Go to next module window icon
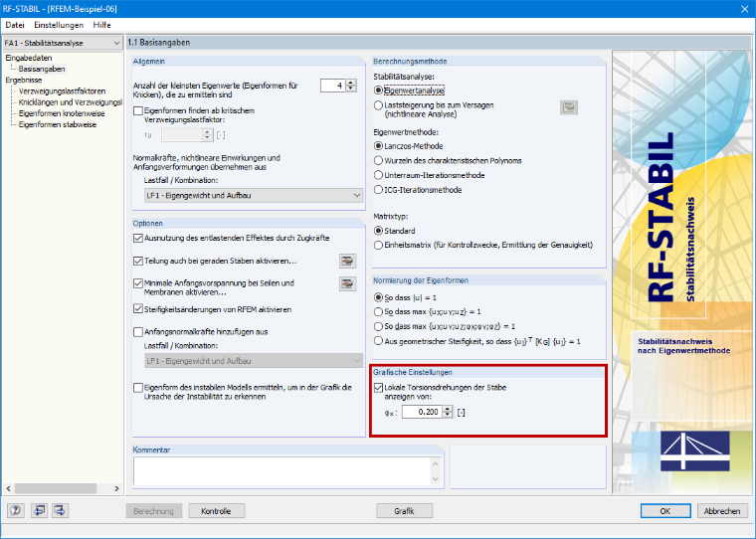 (x=61, y=510)
